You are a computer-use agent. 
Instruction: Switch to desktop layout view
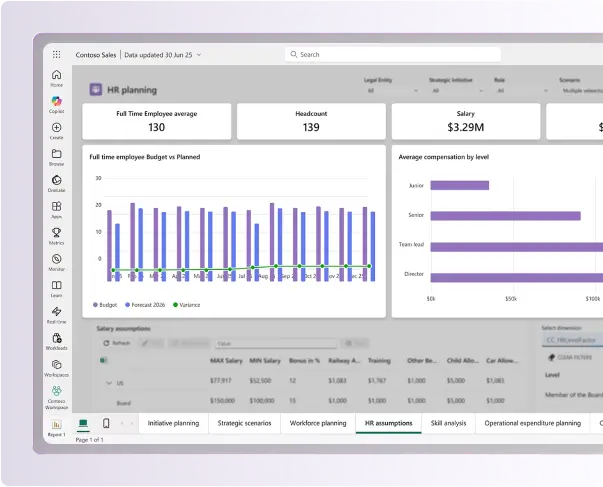(x=83, y=424)
